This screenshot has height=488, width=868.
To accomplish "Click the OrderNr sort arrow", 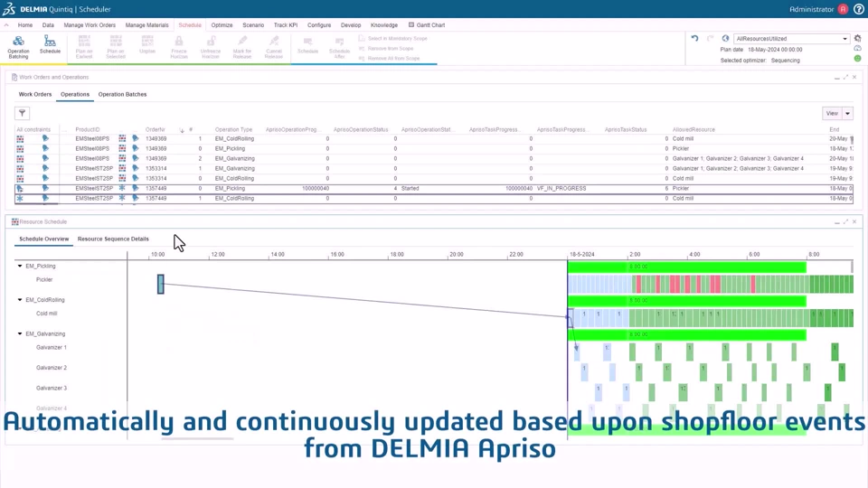I will 182,130.
